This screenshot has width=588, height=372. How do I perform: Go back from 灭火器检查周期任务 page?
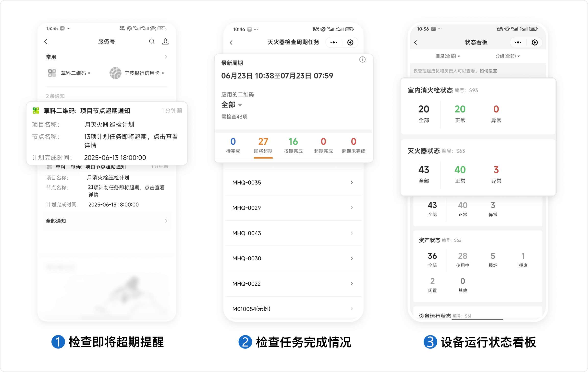(231, 43)
